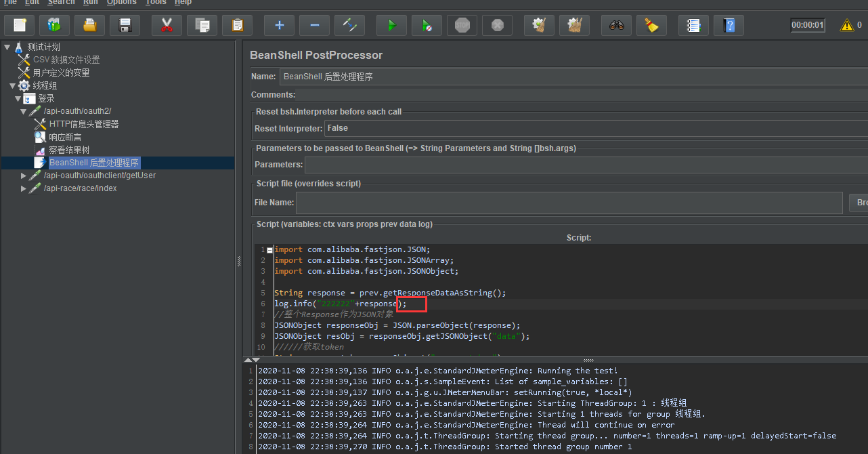Select BeanShell 后置处理程序 in the tree
Viewport: 868px width, 454px height.
(x=94, y=163)
